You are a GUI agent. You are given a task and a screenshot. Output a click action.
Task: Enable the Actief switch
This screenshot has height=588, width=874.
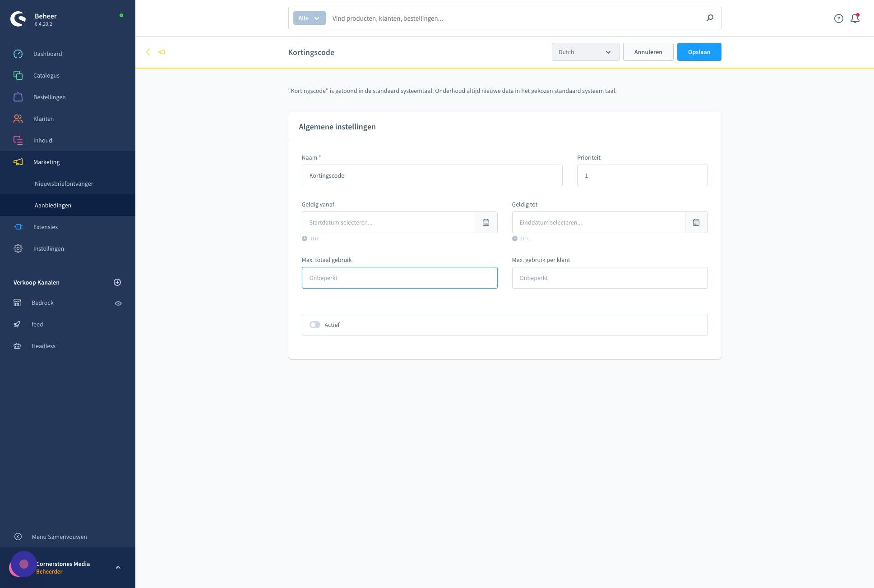[315, 325]
